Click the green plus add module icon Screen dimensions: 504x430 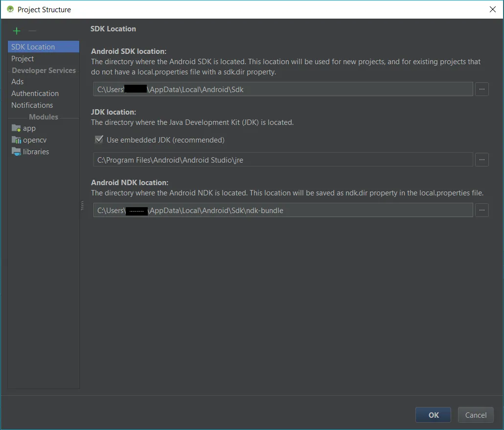point(17,31)
